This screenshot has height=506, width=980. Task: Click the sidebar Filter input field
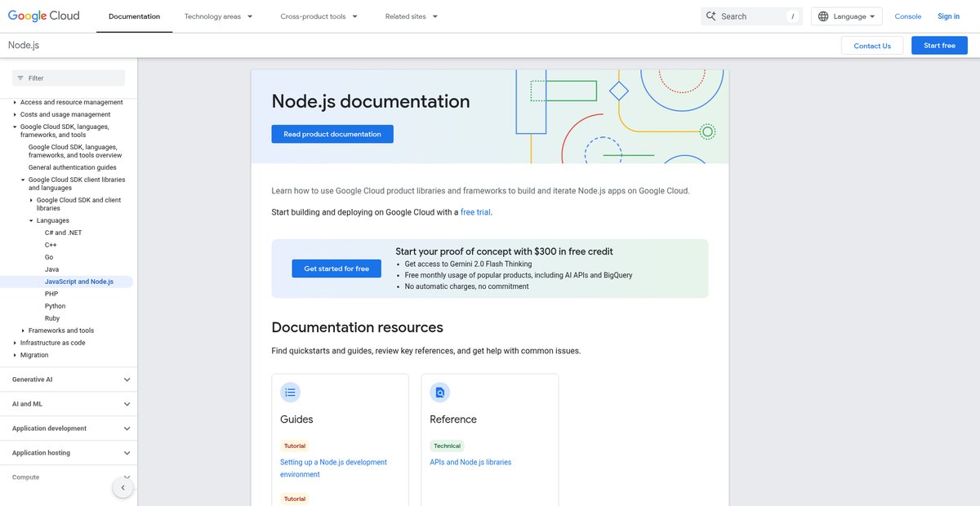[x=69, y=78]
